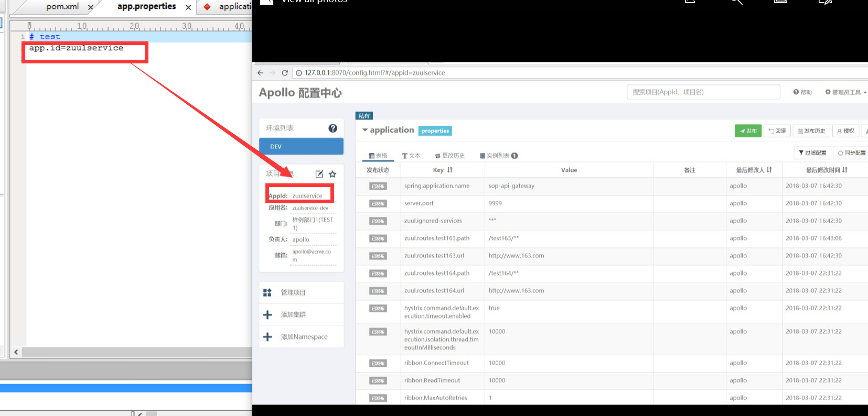The image size is (868, 416).
Task: Click the 同步配置 sync button
Action: click(851, 153)
